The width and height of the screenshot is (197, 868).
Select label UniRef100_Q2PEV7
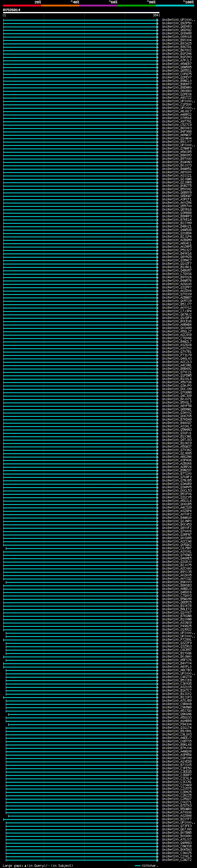pos(176,78)
